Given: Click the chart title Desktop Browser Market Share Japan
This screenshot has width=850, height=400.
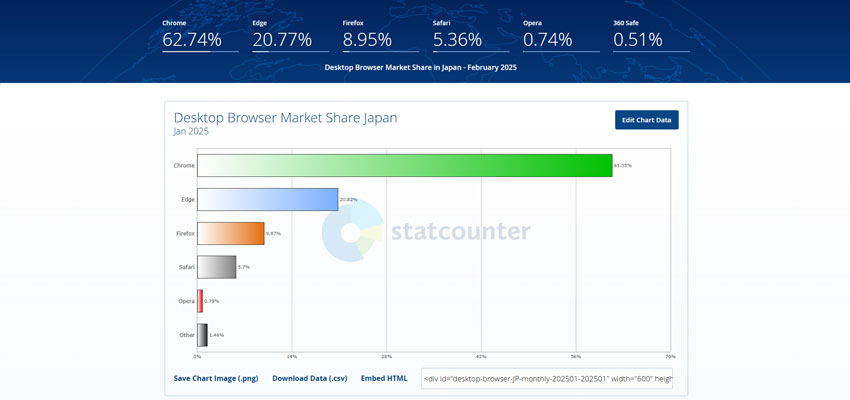Looking at the screenshot, I should [285, 118].
